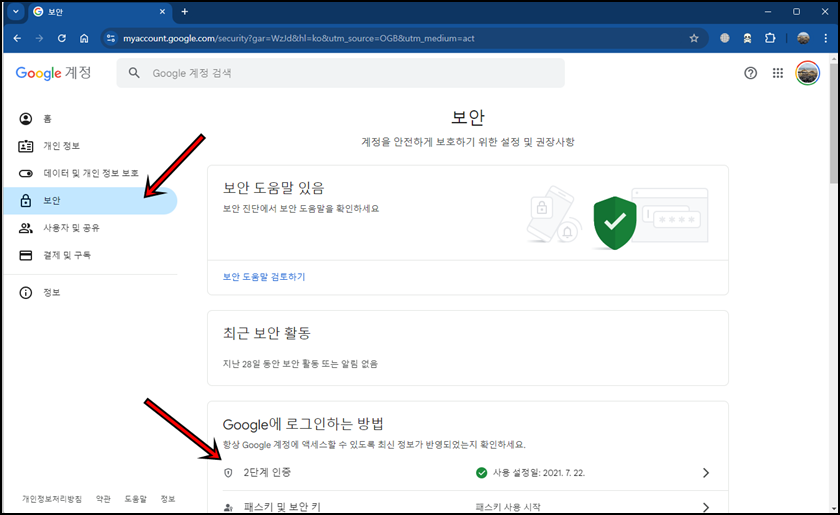This screenshot has width=840, height=515.
Task: Open 사용자 및 공유 section
Action: pyautogui.click(x=90, y=228)
